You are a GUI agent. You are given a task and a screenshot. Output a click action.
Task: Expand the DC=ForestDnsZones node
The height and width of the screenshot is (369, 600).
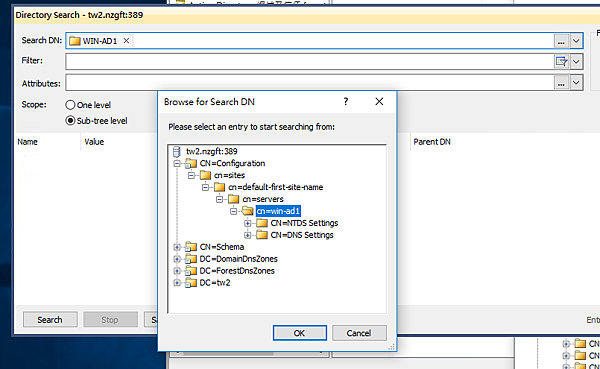tap(177, 271)
